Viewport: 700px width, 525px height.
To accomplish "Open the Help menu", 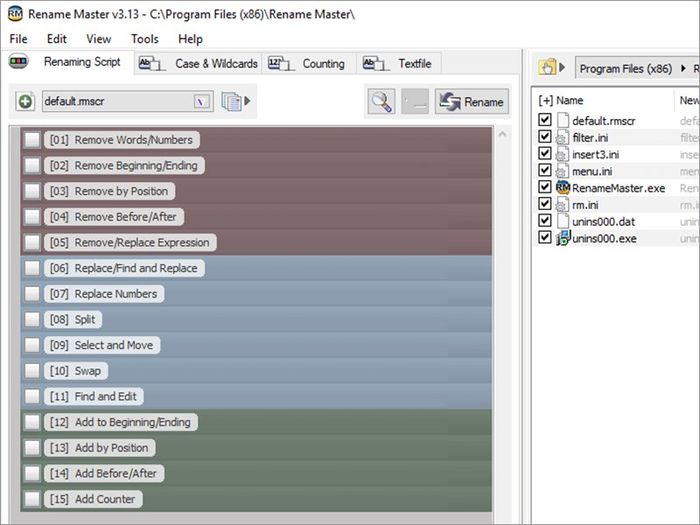I will pyautogui.click(x=190, y=39).
